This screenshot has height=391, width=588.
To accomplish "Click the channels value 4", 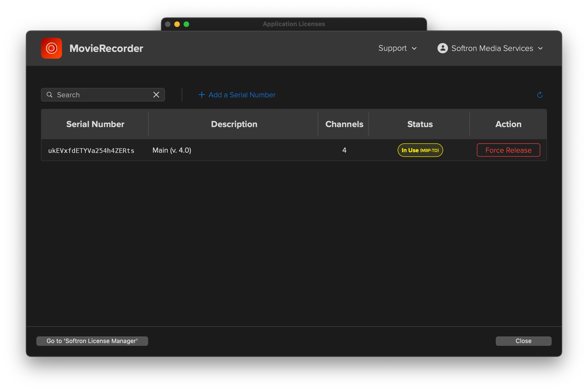I will pos(344,150).
